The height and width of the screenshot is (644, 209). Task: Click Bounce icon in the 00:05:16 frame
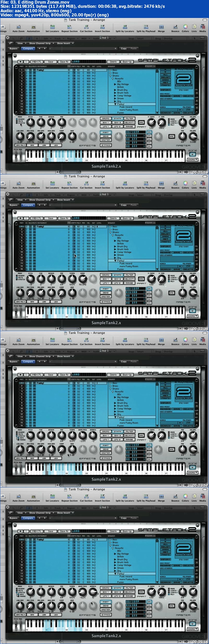pyautogui.click(x=175, y=496)
